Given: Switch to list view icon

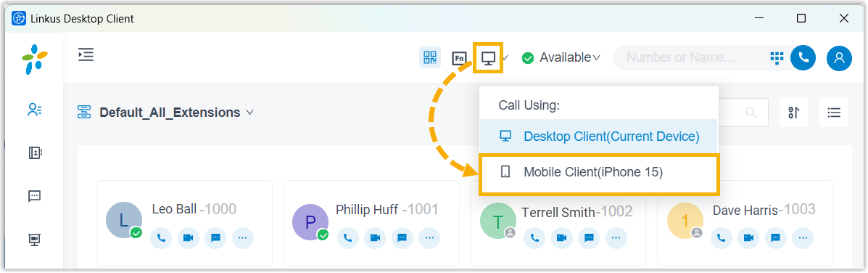Looking at the screenshot, I should pos(834,113).
